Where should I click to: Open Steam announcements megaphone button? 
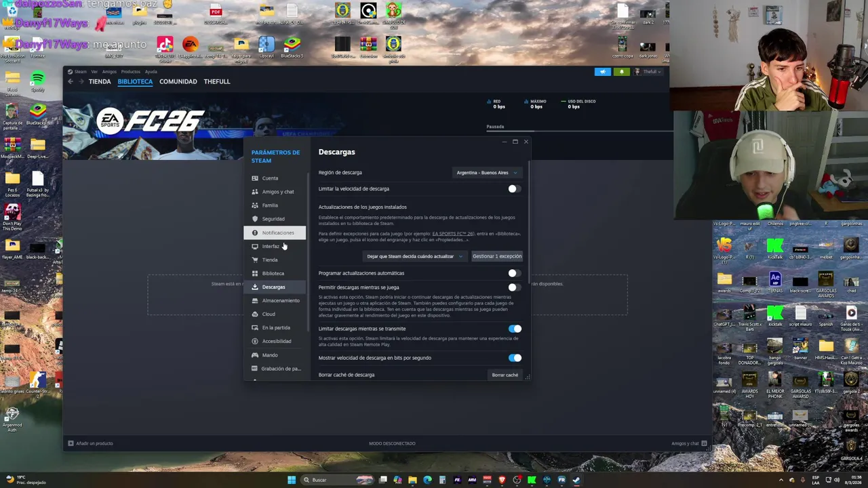(x=602, y=72)
